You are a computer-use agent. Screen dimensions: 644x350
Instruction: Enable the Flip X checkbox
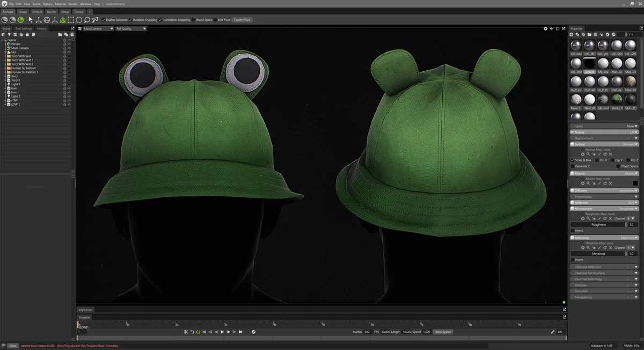pos(598,160)
